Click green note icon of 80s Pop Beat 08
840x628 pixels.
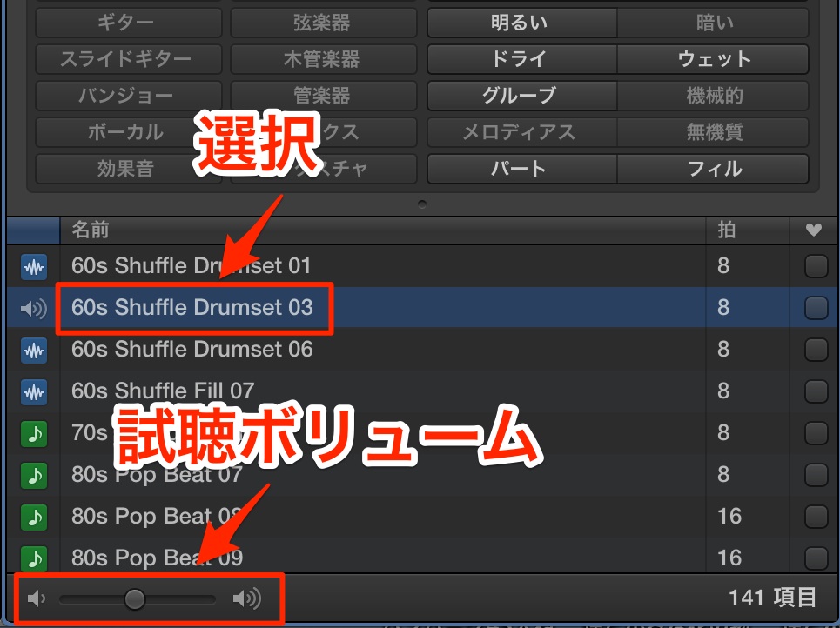coord(34,518)
